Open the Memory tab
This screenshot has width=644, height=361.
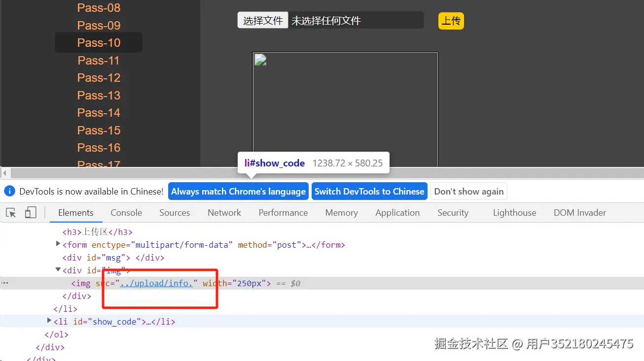click(341, 213)
